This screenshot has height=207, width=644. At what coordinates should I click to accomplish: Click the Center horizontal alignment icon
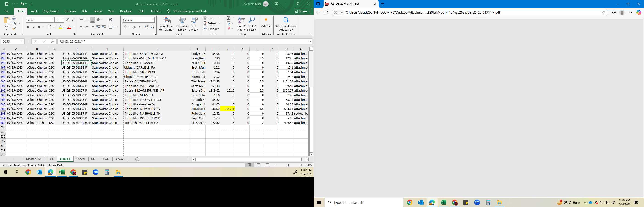[87, 27]
